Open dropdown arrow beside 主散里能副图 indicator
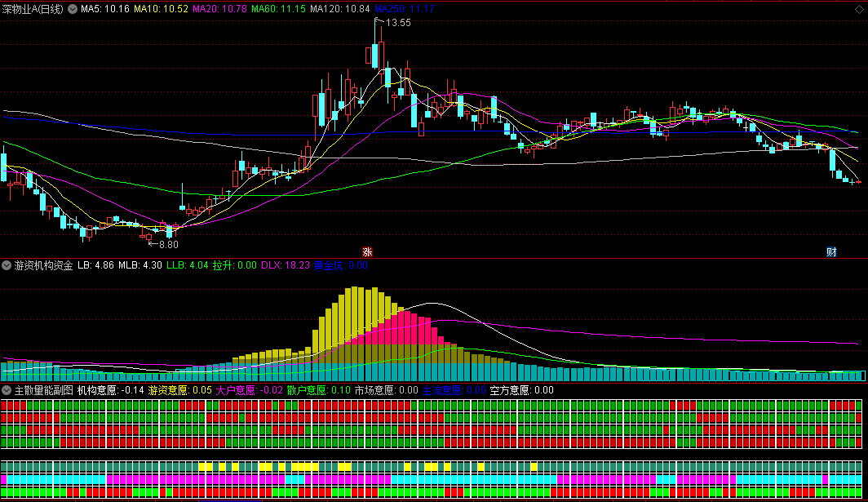Image resolution: width=868 pixels, height=502 pixels. [7, 390]
